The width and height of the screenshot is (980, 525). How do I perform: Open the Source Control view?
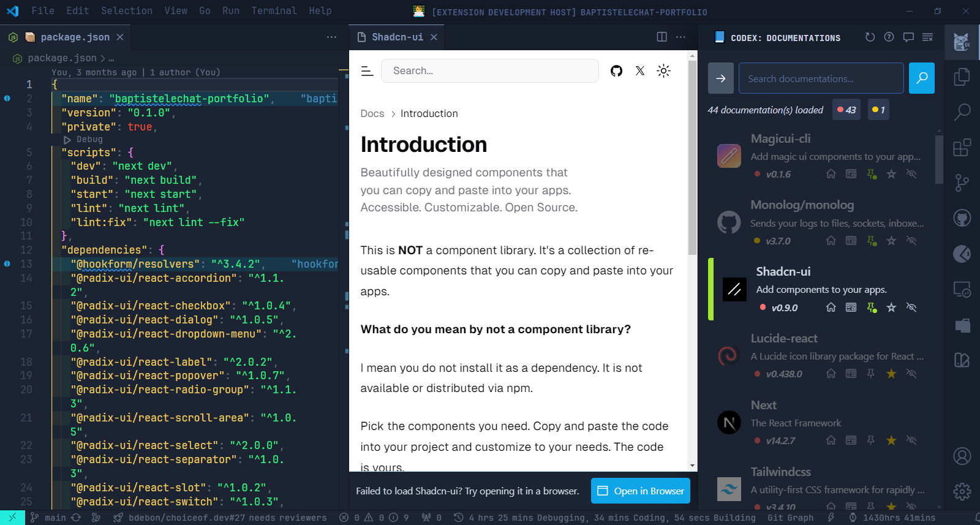(962, 183)
